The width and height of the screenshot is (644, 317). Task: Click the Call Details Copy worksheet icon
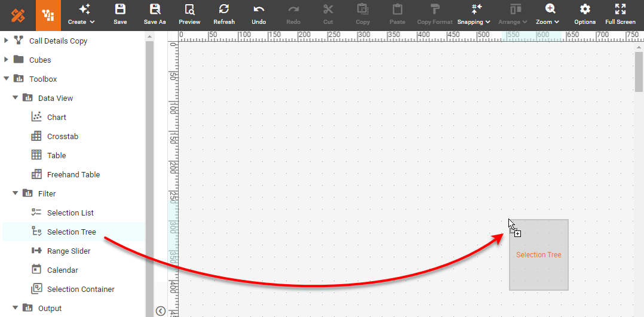(x=18, y=40)
